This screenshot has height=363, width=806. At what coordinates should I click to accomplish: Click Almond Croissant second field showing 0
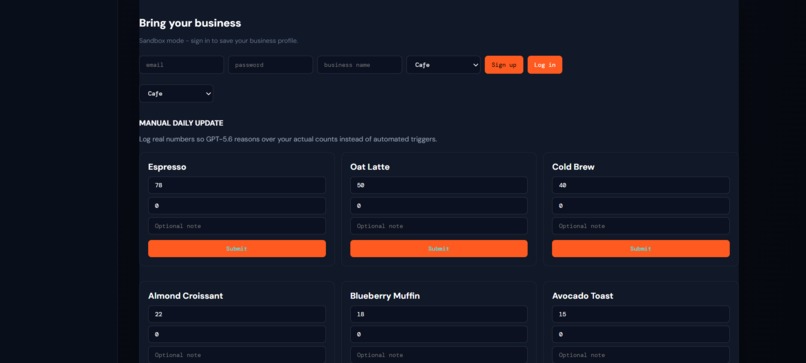237,334
